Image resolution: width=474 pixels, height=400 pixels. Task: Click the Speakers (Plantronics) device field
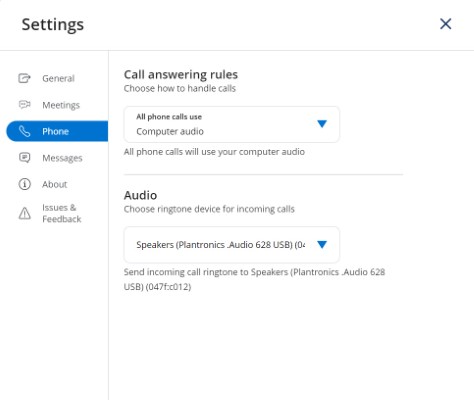[232, 245]
